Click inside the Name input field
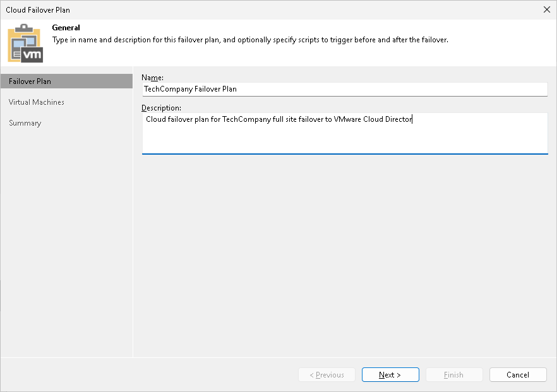This screenshot has width=557, height=392. 345,89
